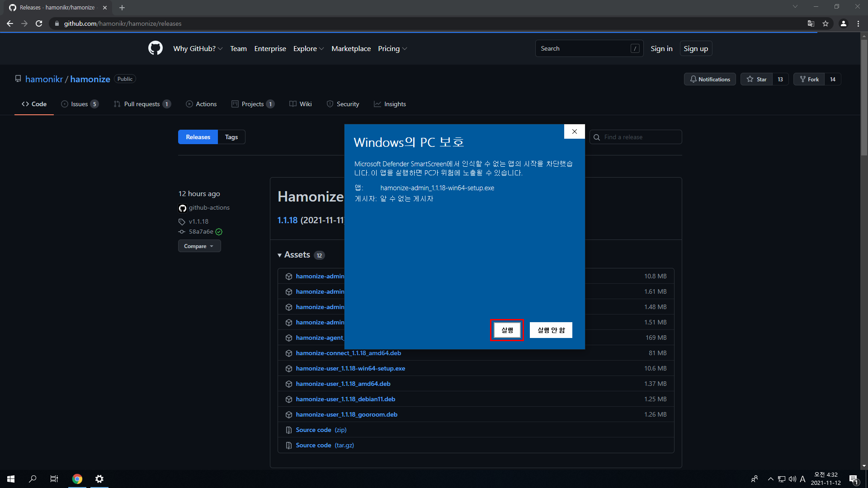Open the hamonikr owner link
Viewport: 868px width, 488px height.
(44, 79)
